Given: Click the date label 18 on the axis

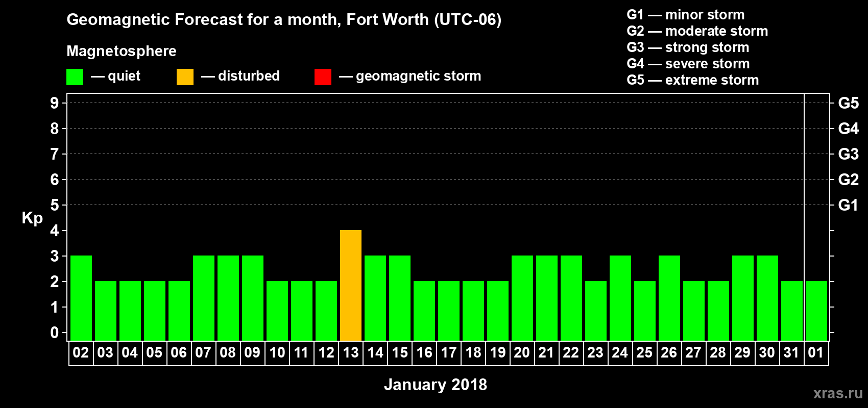Looking at the screenshot, I should coord(473,352).
